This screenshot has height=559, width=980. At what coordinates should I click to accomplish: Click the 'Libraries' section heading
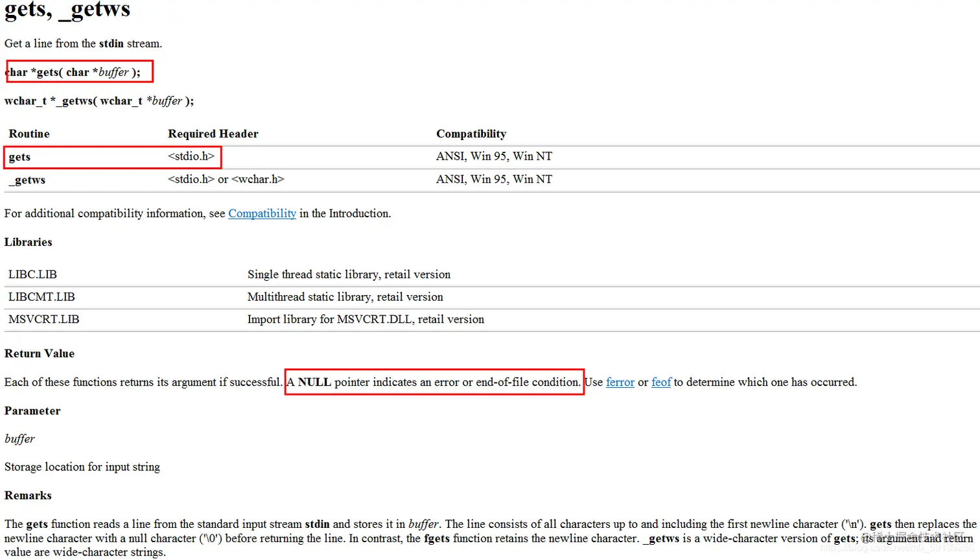[29, 242]
